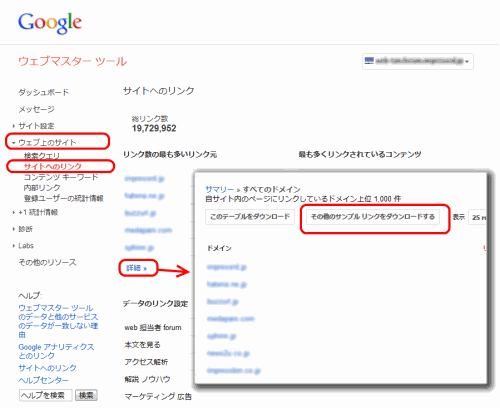Open help link about data mismatch reasons
The width and height of the screenshot is (500, 408).
coord(58,321)
